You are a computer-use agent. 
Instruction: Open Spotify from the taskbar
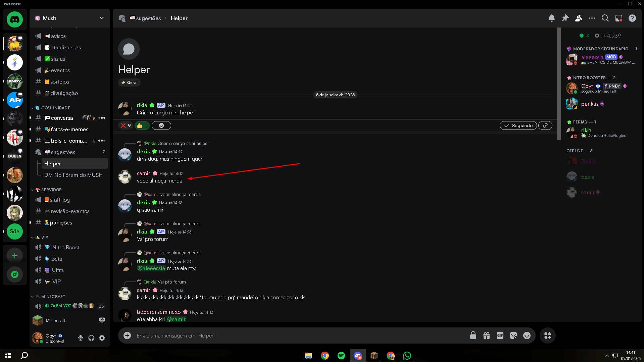(341, 356)
